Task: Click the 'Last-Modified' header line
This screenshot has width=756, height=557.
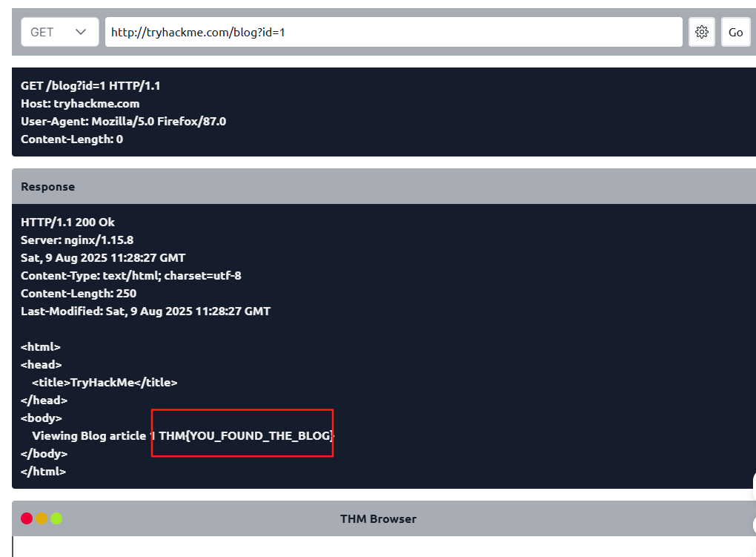Action: [x=145, y=312]
